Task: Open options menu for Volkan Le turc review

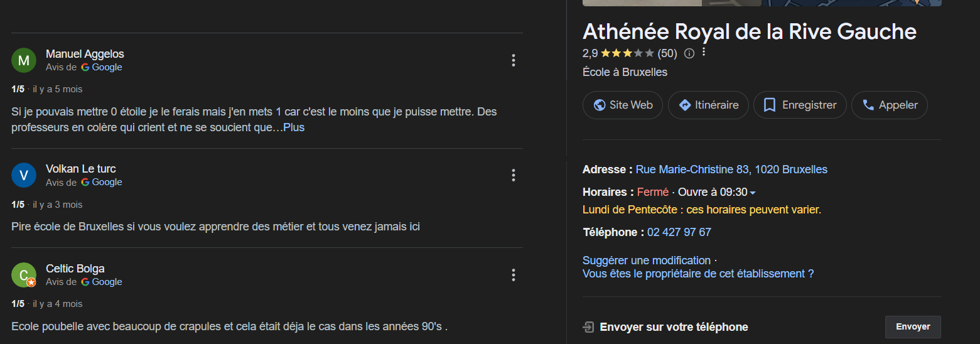Action: point(514,175)
